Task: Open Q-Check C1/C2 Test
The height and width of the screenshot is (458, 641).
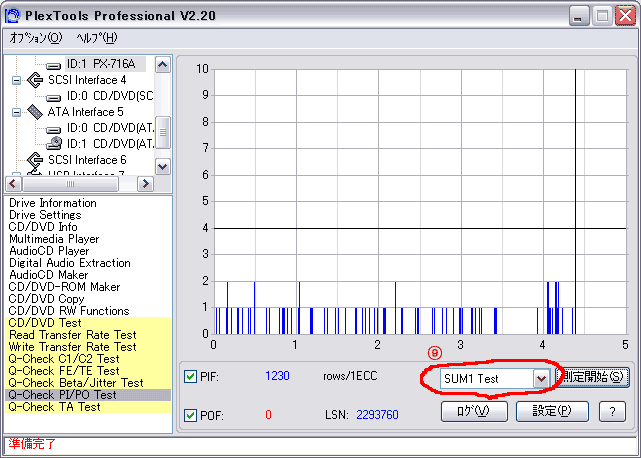Action: 64,359
